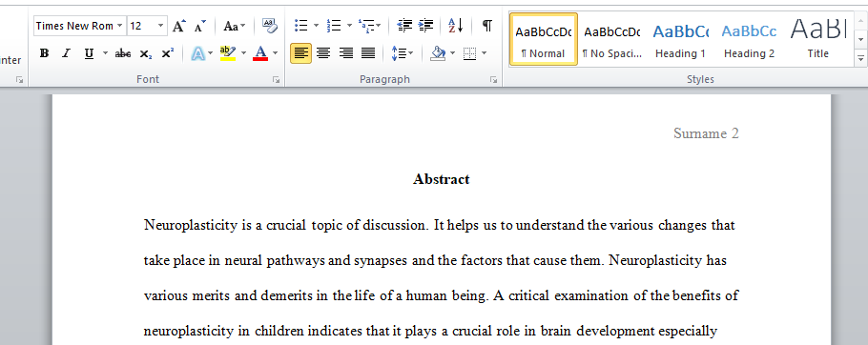Click the Shrink Font icon
The width and height of the screenshot is (868, 345).
click(x=200, y=26)
